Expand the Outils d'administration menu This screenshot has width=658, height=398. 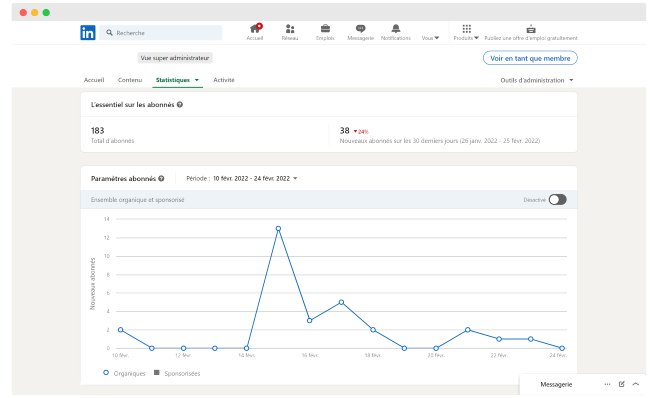click(537, 80)
